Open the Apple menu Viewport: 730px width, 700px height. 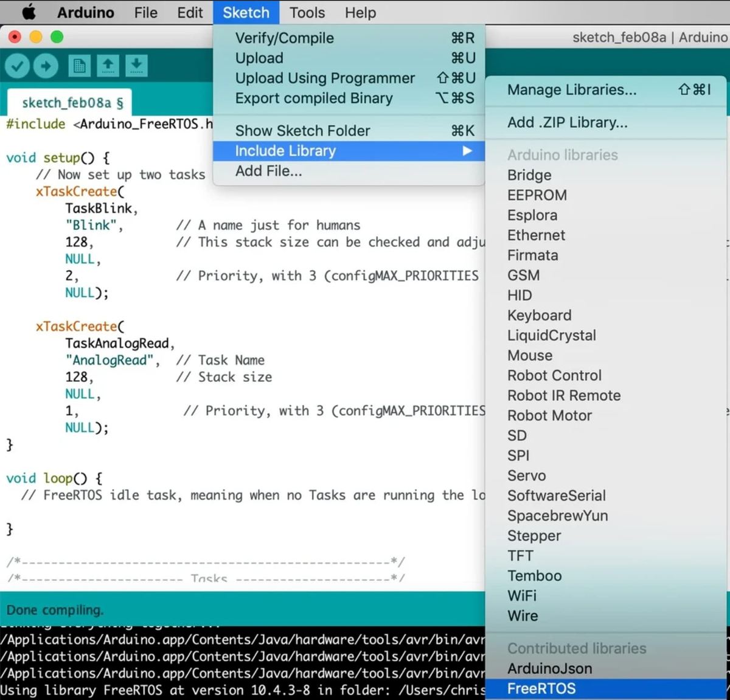pos(29,12)
